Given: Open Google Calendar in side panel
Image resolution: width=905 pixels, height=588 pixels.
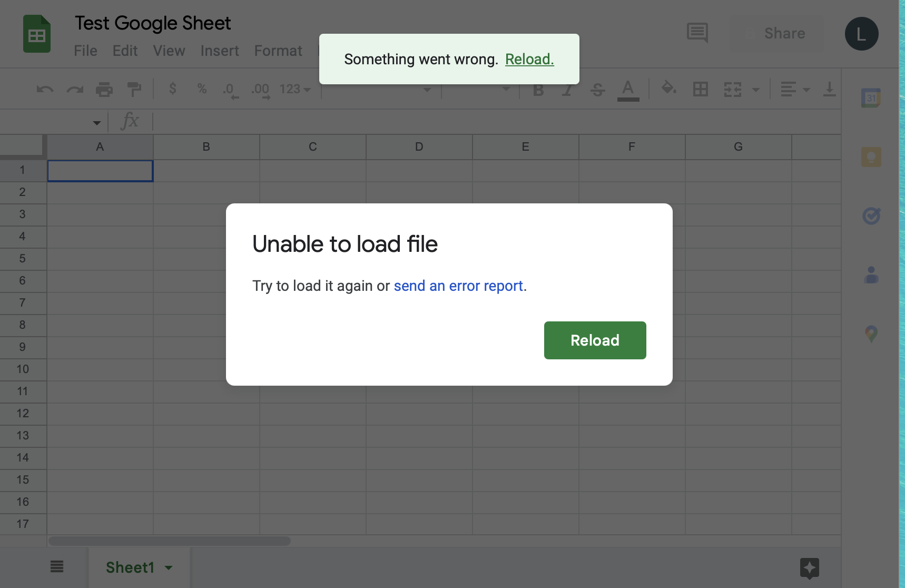Looking at the screenshot, I should [x=871, y=98].
